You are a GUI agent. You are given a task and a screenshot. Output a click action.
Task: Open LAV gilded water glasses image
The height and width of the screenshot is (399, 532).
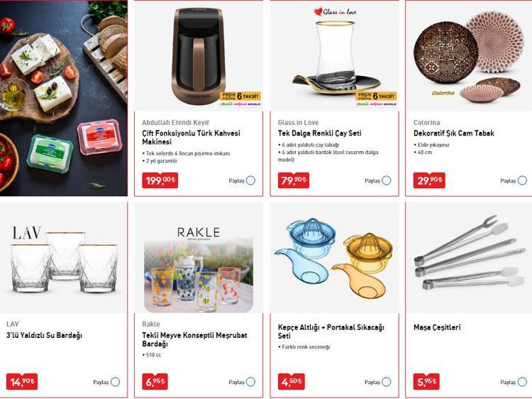63,258
